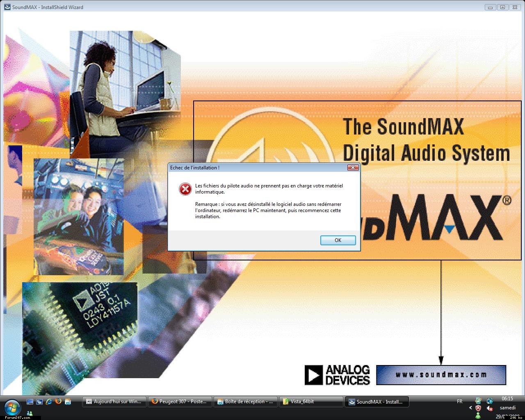Switch to 'Peugeot 307 - Poste...' Firefox window
525x420 pixels.
(x=180, y=402)
